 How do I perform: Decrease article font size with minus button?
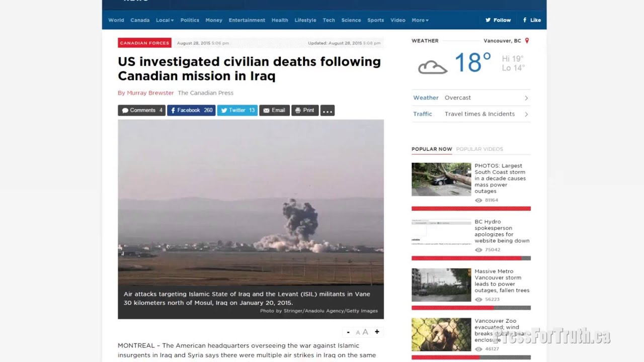click(x=348, y=332)
